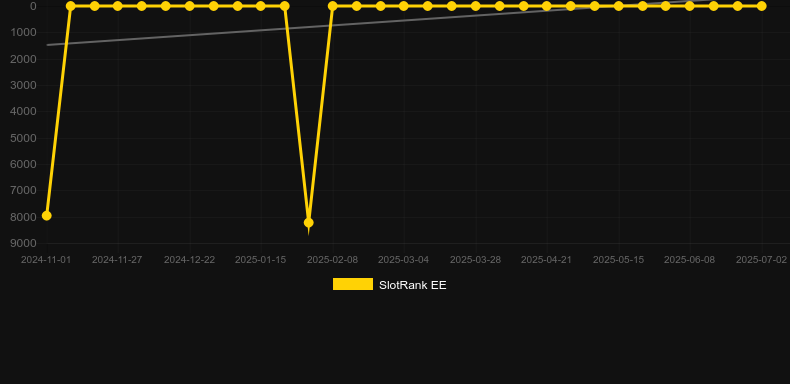Image resolution: width=790 pixels, height=384 pixels.
Task: Click the data point above 2025-04-21
Action: point(547,6)
